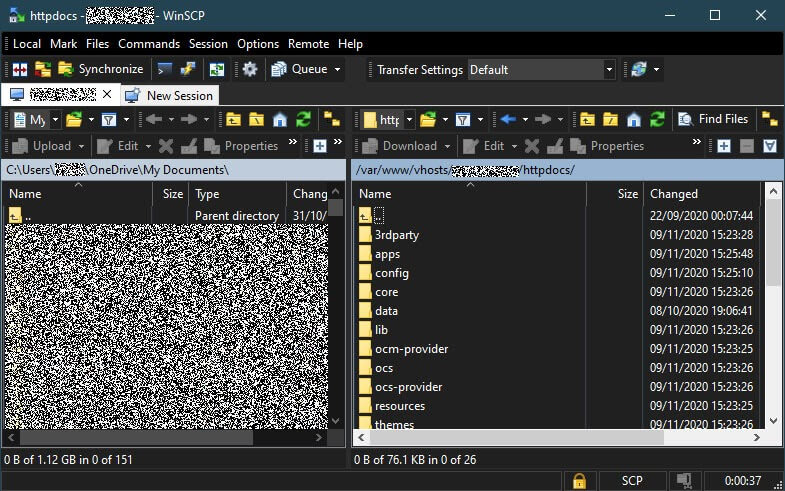Click the local Edit button
The width and height of the screenshot is (785, 491).
[118, 146]
